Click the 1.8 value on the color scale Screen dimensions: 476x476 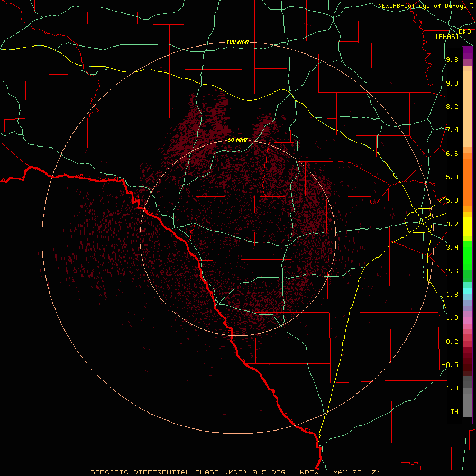click(x=452, y=295)
